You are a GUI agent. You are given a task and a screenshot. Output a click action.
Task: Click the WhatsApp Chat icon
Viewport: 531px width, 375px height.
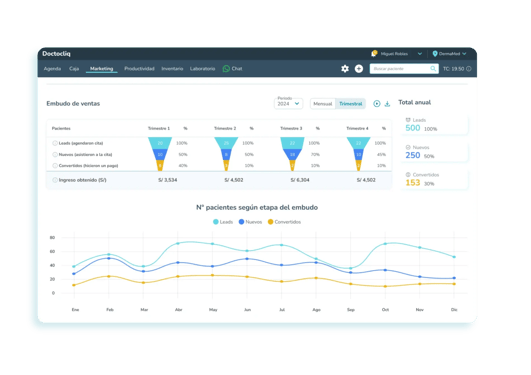(x=226, y=69)
